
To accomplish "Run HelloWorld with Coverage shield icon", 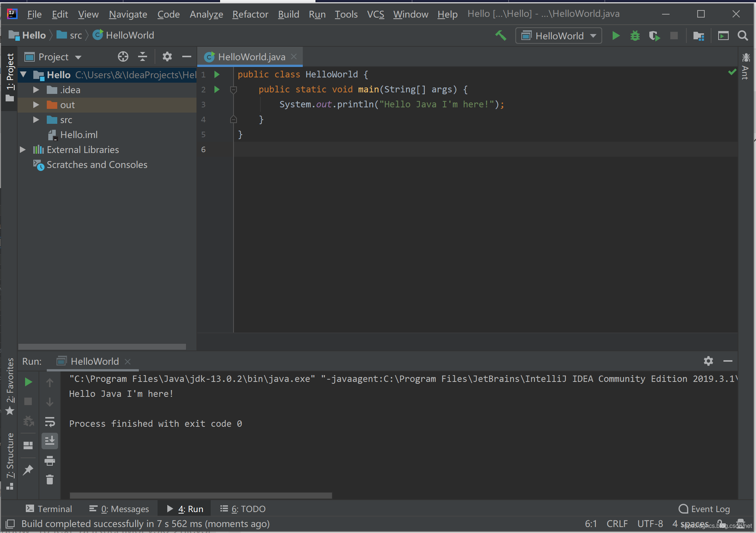I will tap(655, 36).
